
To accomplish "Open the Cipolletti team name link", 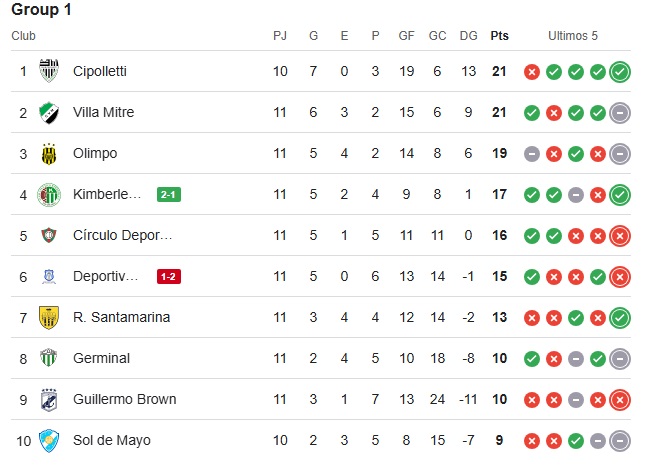I will [100, 71].
